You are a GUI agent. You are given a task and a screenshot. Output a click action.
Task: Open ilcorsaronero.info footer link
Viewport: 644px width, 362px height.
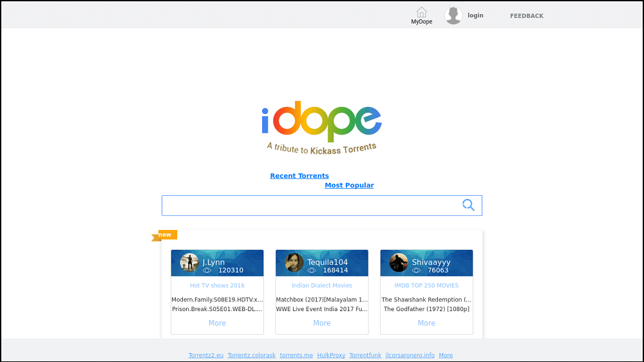[x=410, y=356]
